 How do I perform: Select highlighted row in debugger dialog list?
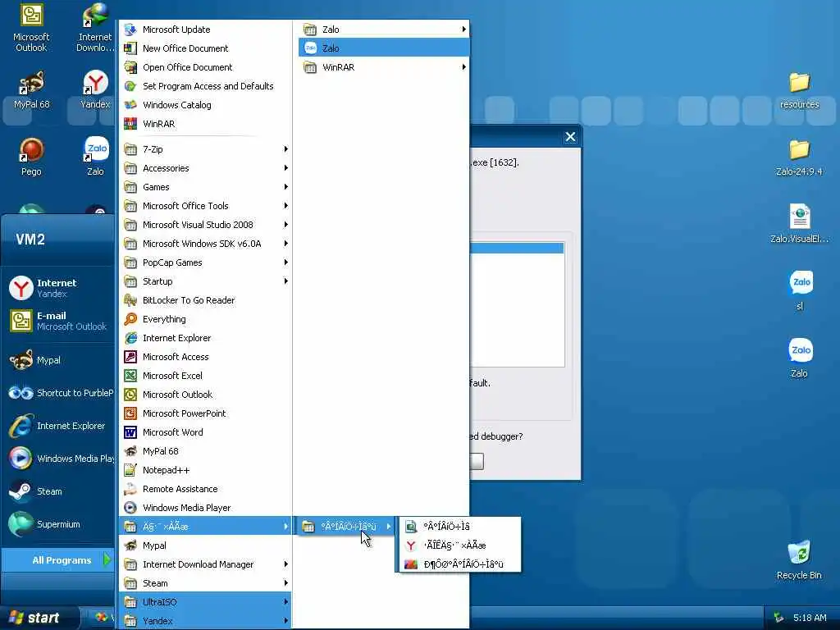click(x=517, y=248)
